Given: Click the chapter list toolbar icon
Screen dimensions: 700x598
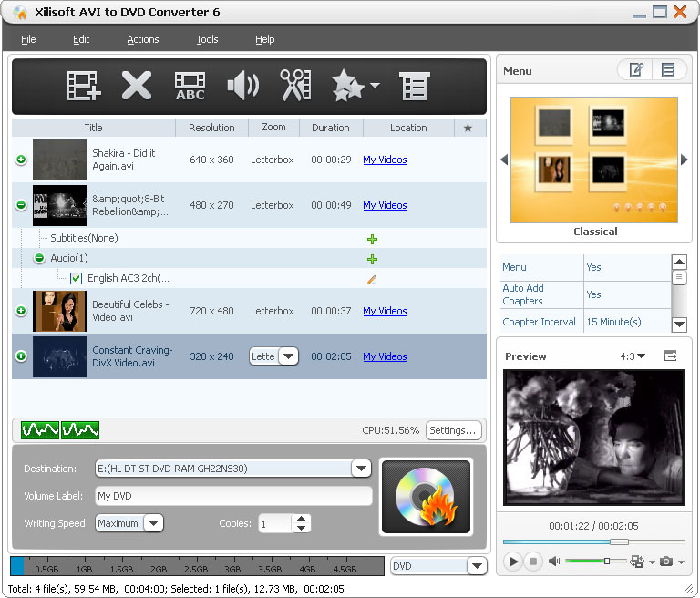Looking at the screenshot, I should tap(414, 86).
